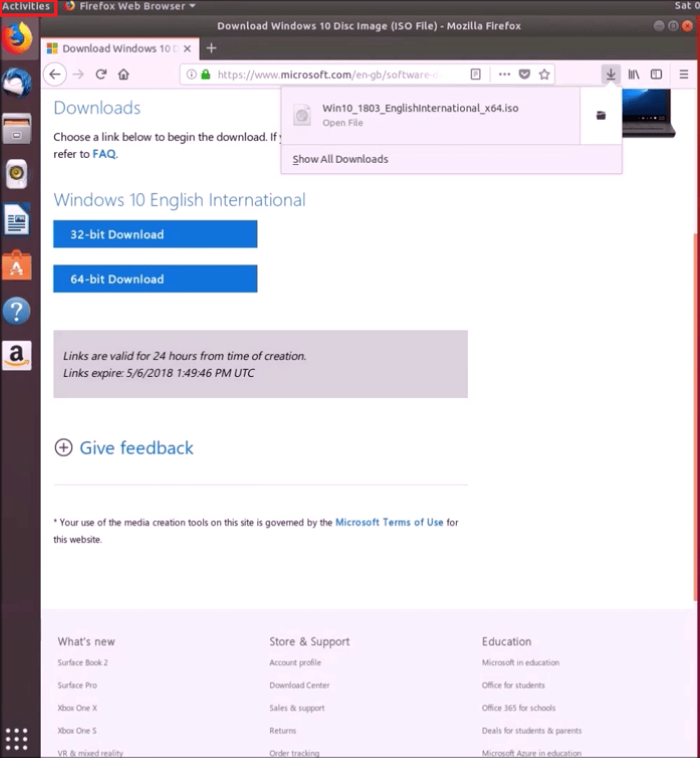Click the 64-bit Download button
The image size is (700, 758).
155,279
